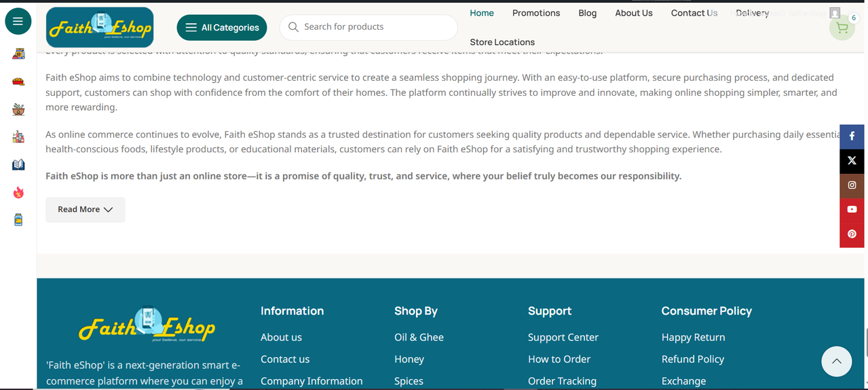Click the bold 'Faith eShop is more than' sentence
This screenshot has width=868, height=390.
[363, 176]
